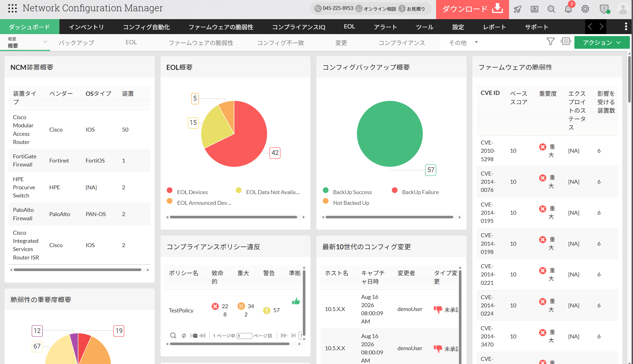Screen dimensions: 633x364
Task: Go to next menu tabs arrow
Action: click(x=601, y=26)
